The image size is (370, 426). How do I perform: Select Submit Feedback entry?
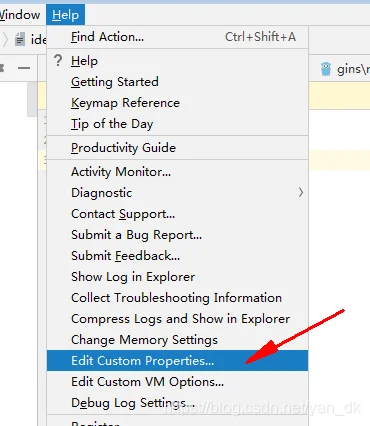(x=177, y=256)
